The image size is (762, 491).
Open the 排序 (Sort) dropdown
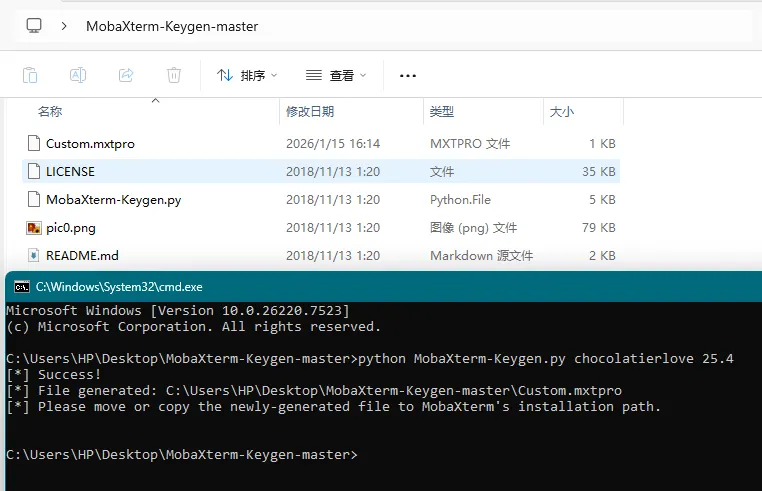point(247,75)
